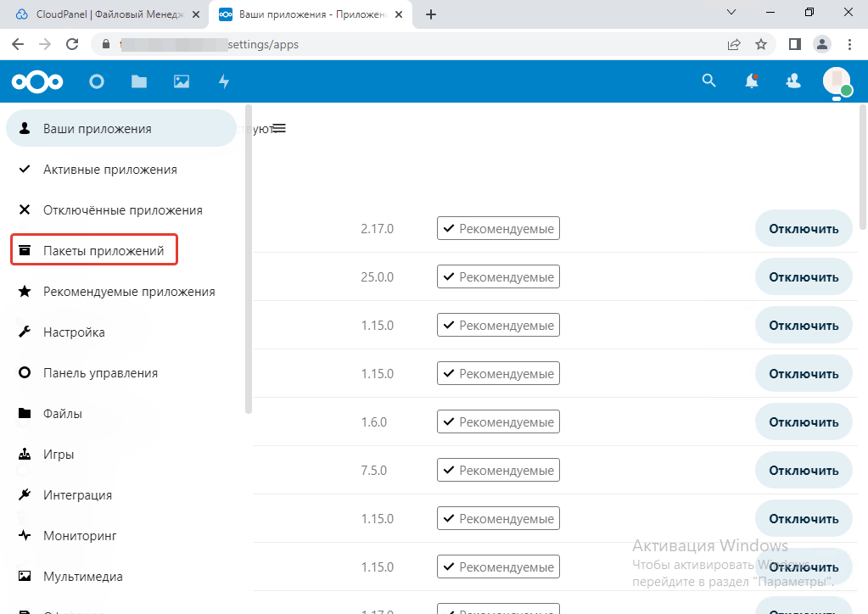Viewport: 868px width, 614px height.
Task: Select Отключённые приложения category
Action: (122, 210)
